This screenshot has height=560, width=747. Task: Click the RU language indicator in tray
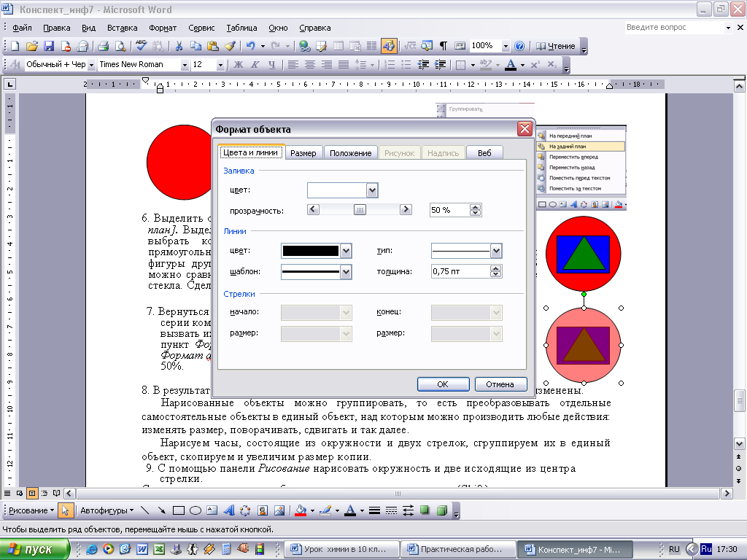click(x=674, y=549)
